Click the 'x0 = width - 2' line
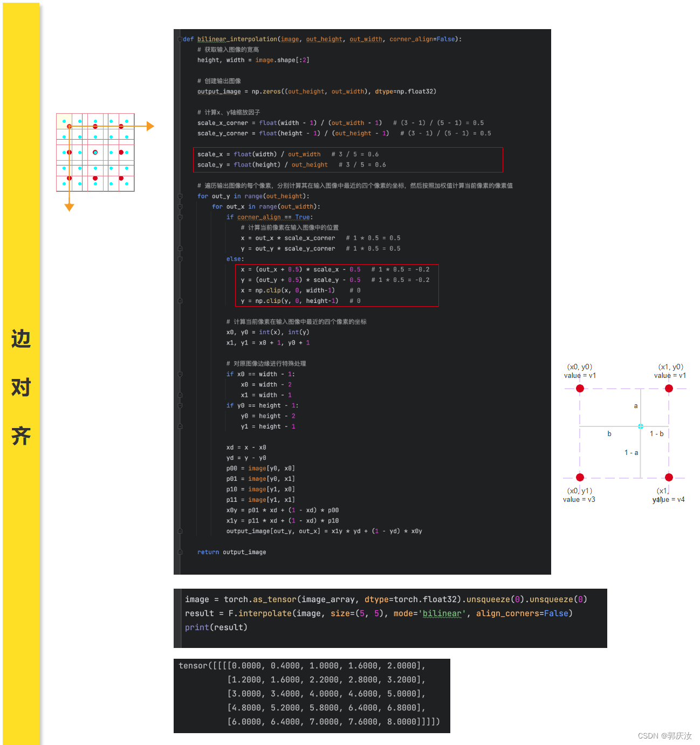This screenshot has width=700, height=745. [266, 385]
